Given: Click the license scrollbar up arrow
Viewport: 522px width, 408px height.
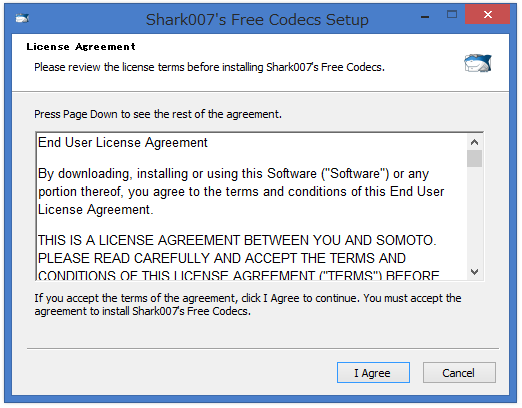Looking at the screenshot, I should click(474, 142).
